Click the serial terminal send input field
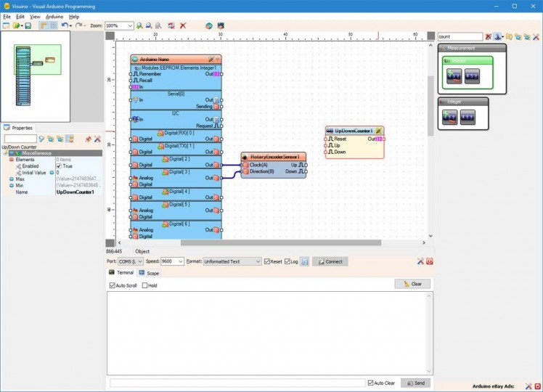Viewport: 543px width, 392px height. [237, 383]
